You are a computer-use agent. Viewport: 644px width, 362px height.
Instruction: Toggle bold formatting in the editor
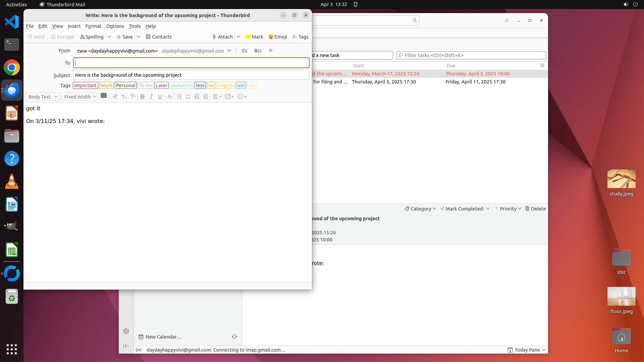coord(142,97)
